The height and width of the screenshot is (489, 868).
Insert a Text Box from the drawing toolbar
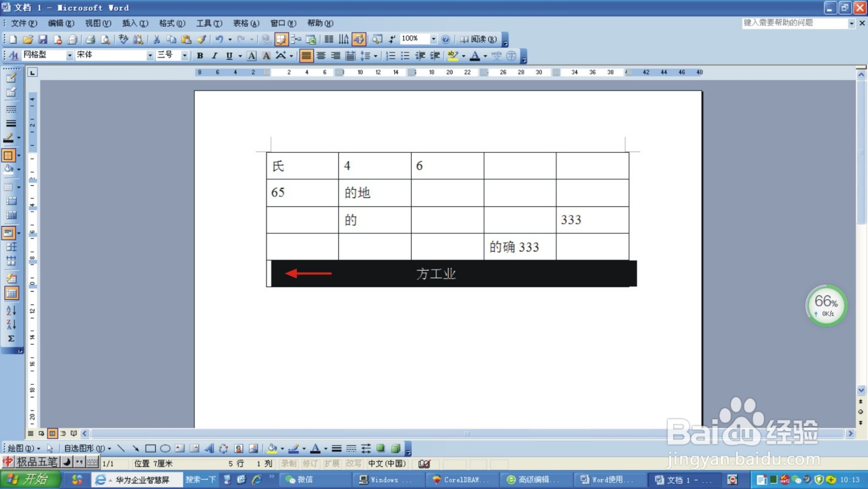point(180,448)
